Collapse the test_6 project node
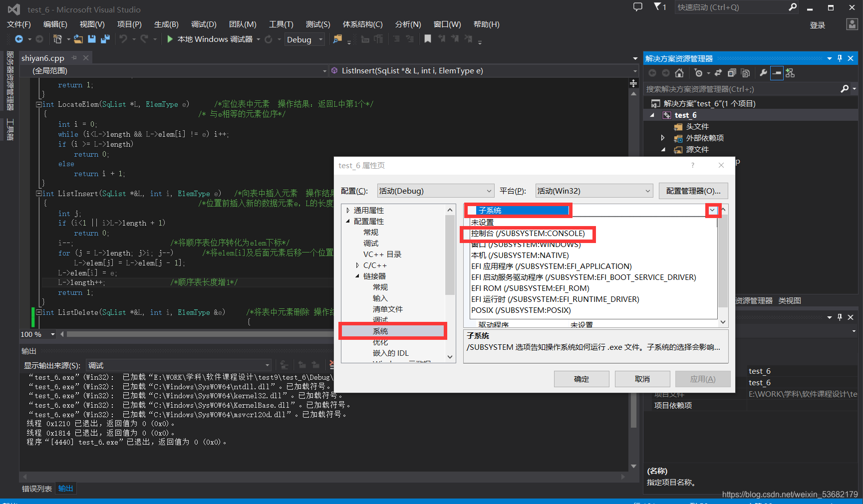 652,115
